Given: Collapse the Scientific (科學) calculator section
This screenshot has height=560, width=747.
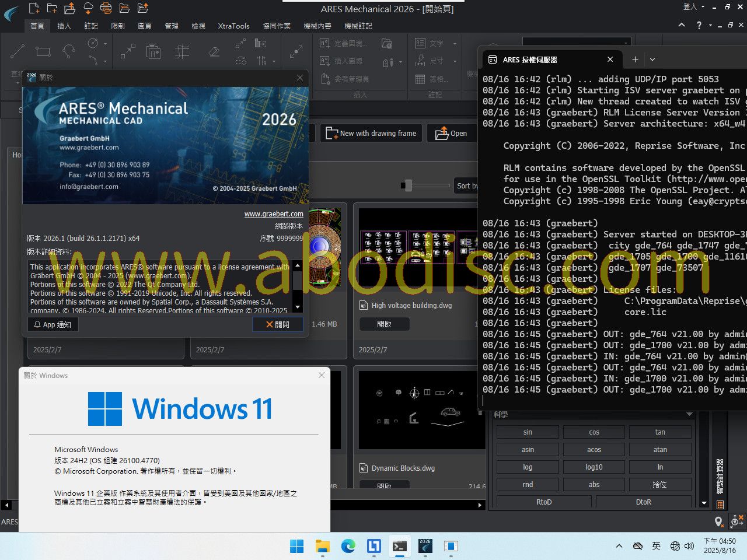Looking at the screenshot, I should pos(689,414).
